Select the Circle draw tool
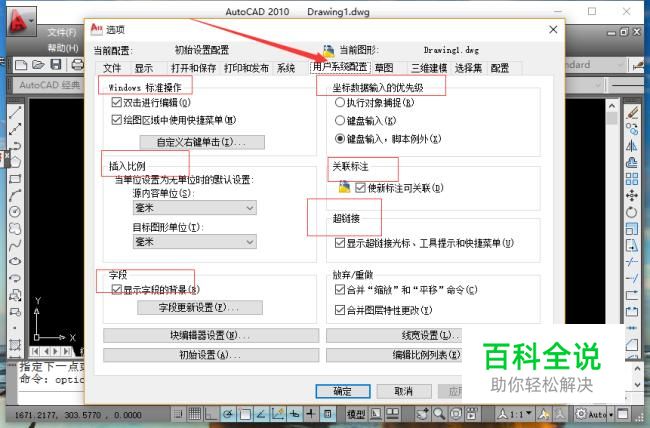Screen dimensions: 650x428 [15, 212]
